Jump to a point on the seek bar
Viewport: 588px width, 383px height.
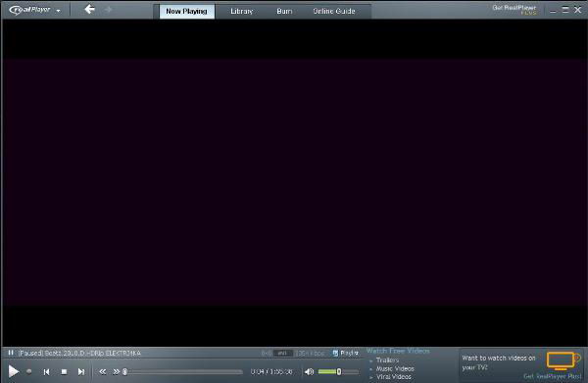point(185,372)
